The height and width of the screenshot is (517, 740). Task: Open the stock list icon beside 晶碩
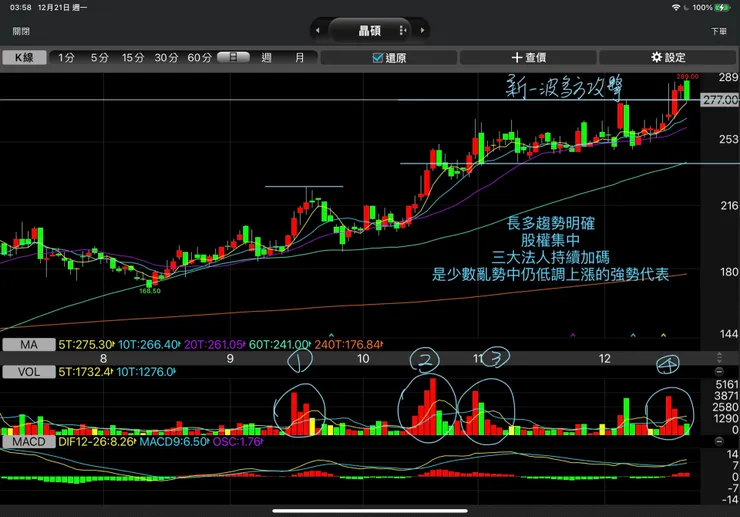(x=403, y=31)
